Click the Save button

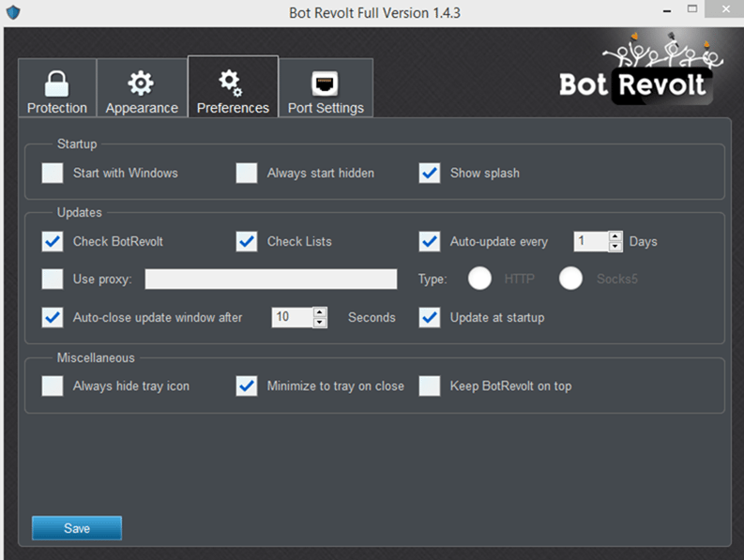click(77, 528)
